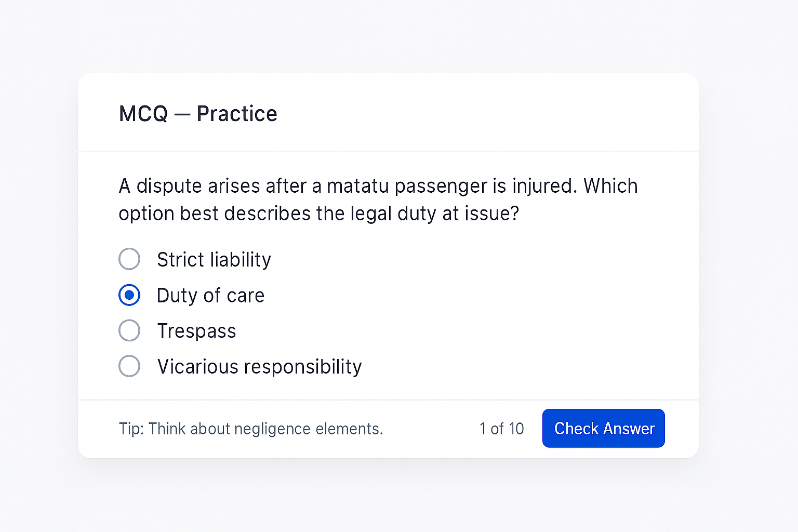Click 'MCQ' in the card heading

coord(143,114)
